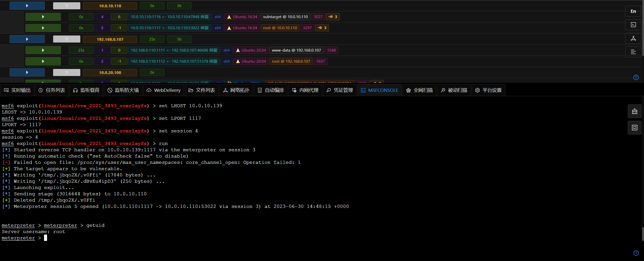Click the console vertical scrollbar
This screenshot has height=261, width=644.
pyautogui.click(x=642, y=234)
